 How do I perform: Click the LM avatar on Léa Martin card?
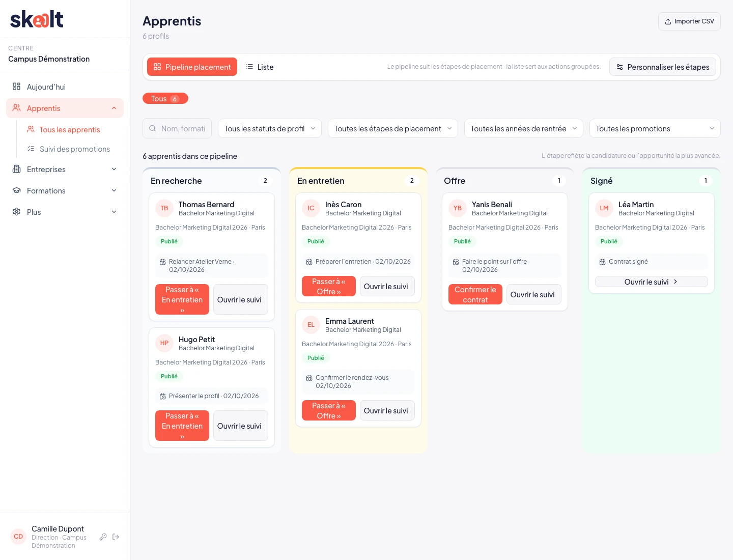pyautogui.click(x=604, y=208)
